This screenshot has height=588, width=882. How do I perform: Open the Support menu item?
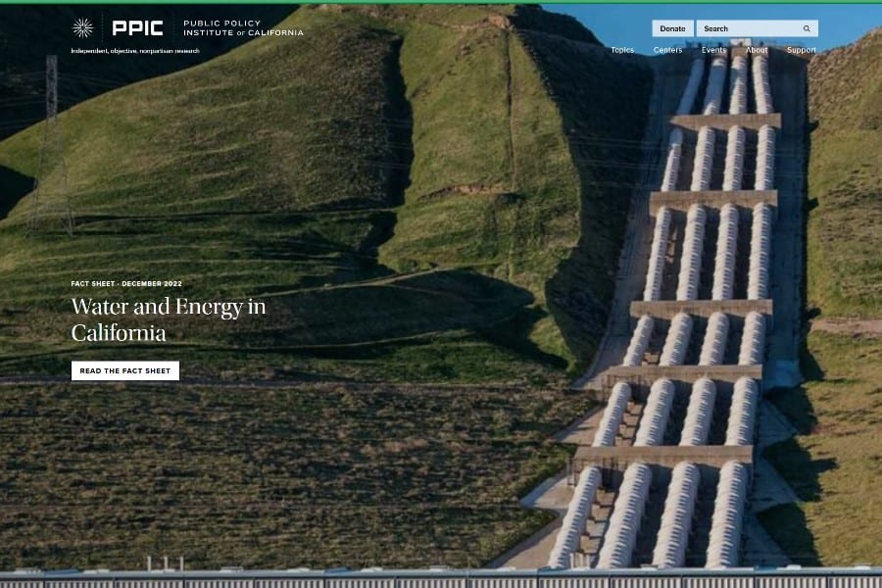(801, 50)
